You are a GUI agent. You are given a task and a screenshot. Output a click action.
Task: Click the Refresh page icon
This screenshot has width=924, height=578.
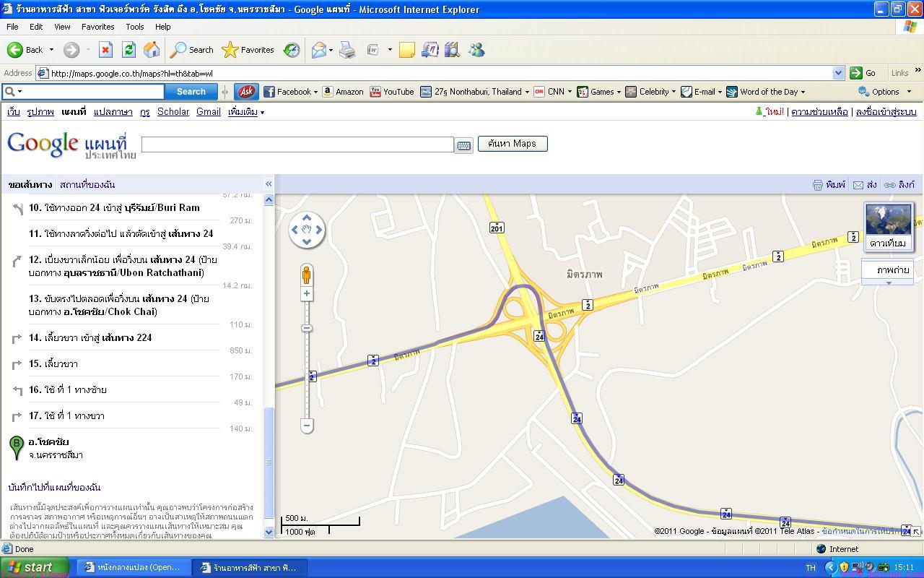pyautogui.click(x=128, y=50)
